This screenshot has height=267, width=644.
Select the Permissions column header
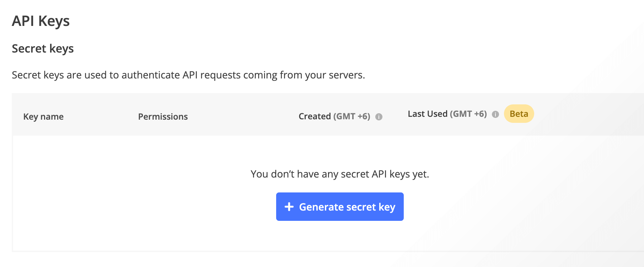click(x=162, y=116)
